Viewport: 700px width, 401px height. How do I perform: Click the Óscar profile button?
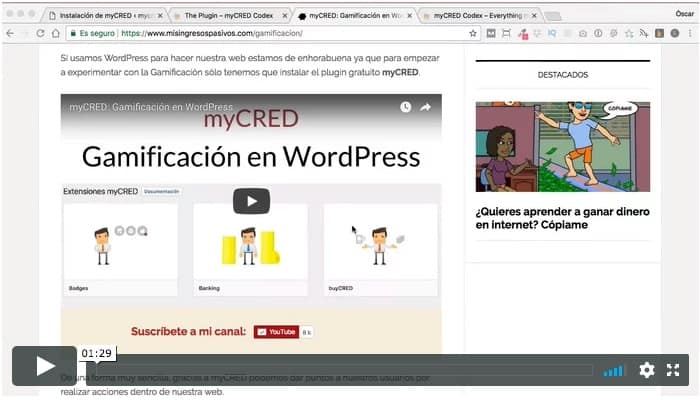pos(684,14)
